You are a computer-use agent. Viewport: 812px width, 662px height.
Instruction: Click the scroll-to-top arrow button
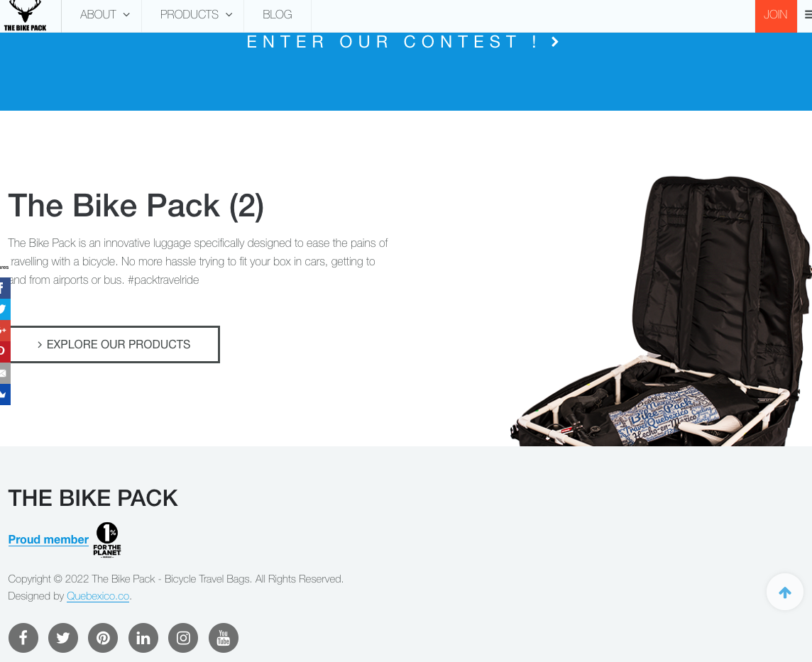(785, 592)
